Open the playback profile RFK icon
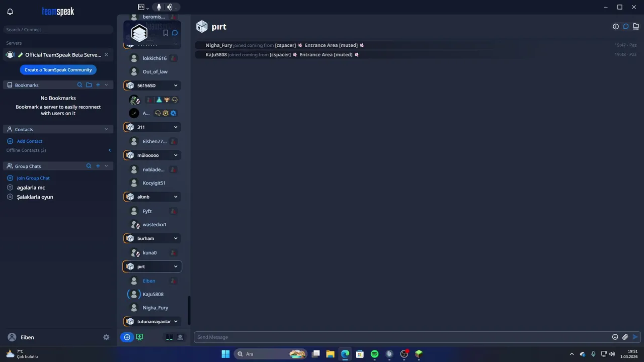 click(141, 7)
